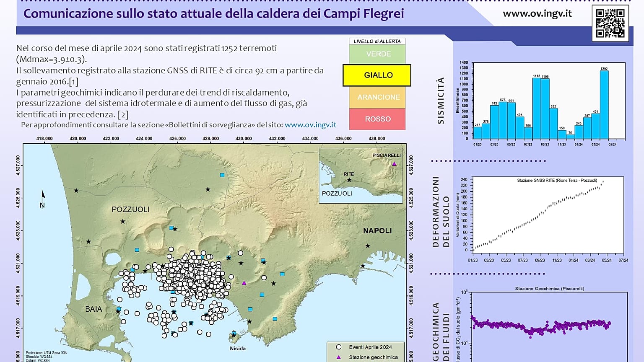Click the LIVELLO di ALLERTA heading
Screen dimensions: 644x362
[377, 41]
